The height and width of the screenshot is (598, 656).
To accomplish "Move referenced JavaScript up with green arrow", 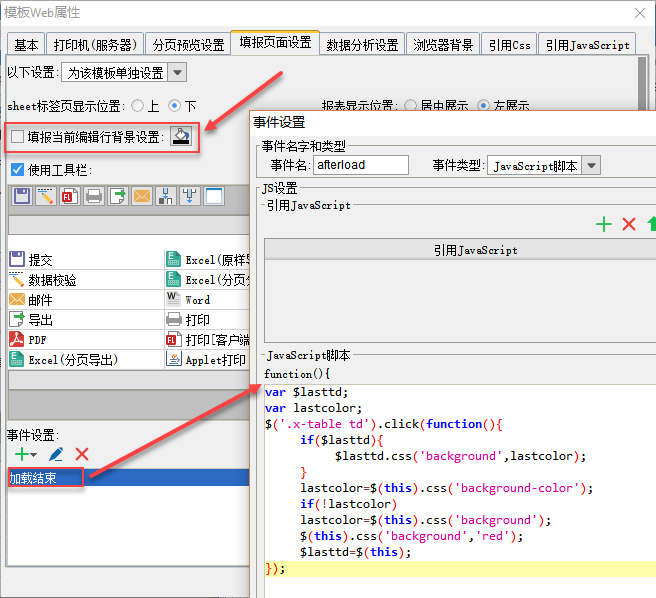I will (x=651, y=224).
